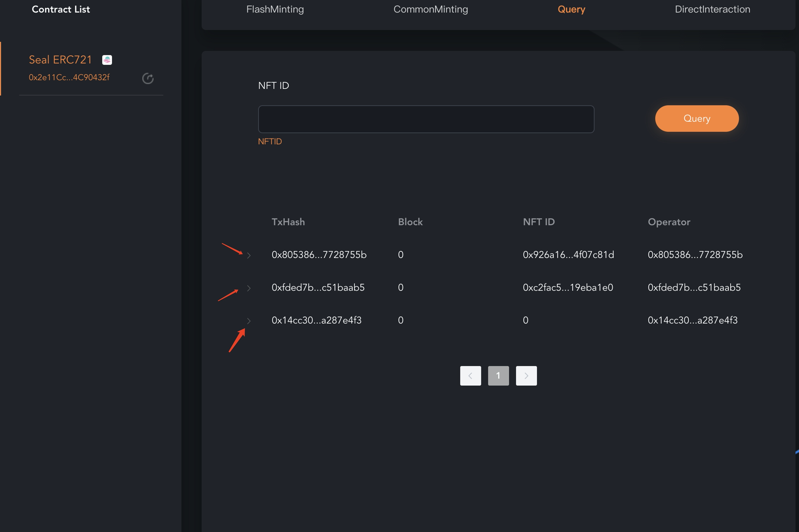Switch to the CommonMinting tab
The width and height of the screenshot is (799, 532).
(431, 9)
